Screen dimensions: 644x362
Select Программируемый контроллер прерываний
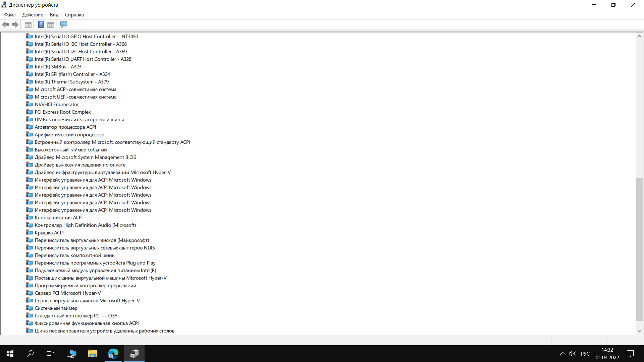85,285
